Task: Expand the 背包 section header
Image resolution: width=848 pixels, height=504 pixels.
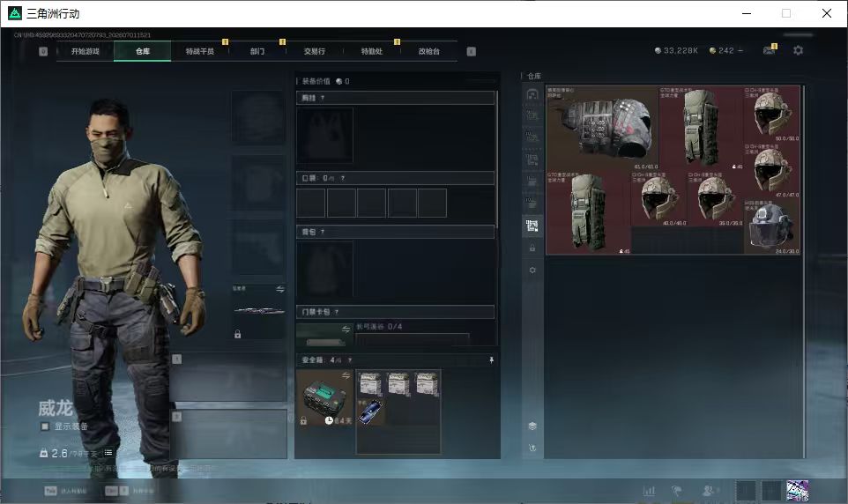Action: (395, 232)
